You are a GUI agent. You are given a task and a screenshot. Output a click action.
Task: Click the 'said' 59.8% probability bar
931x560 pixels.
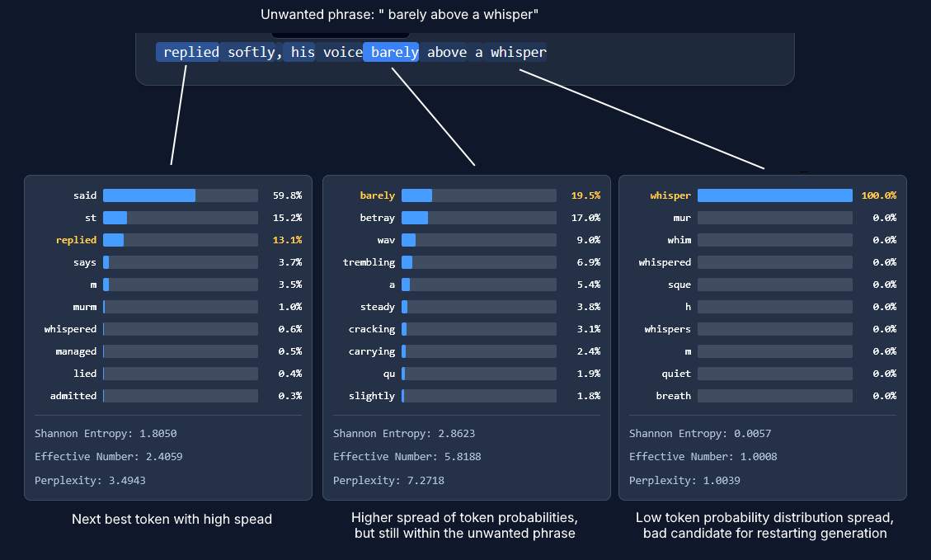click(181, 195)
